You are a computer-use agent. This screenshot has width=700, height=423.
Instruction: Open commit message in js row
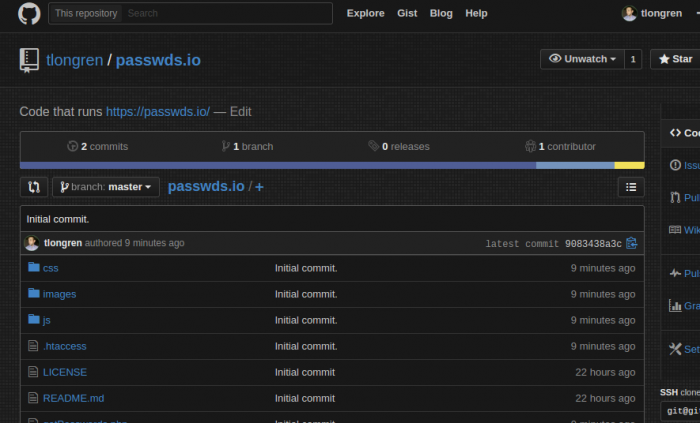tap(306, 320)
